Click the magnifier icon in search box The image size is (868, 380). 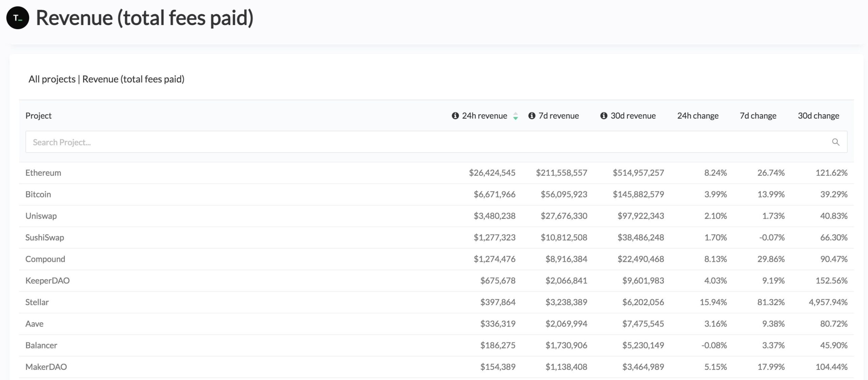tap(836, 142)
